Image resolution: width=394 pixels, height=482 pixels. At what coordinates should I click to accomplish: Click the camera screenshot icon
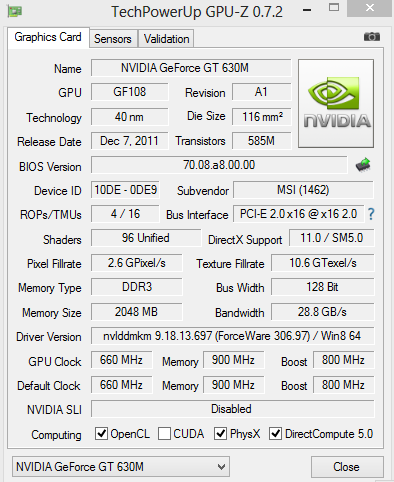[x=372, y=36]
